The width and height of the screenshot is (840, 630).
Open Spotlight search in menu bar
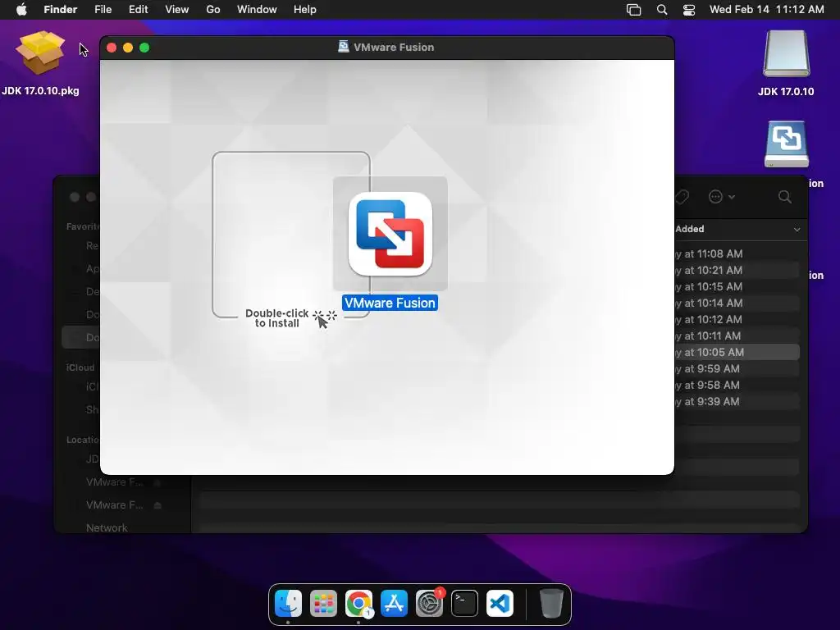point(662,10)
